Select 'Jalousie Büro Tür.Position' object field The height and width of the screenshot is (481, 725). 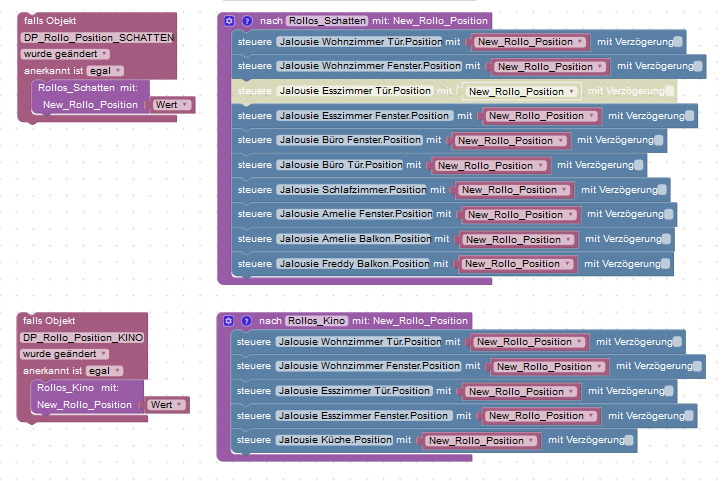[x=339, y=165]
